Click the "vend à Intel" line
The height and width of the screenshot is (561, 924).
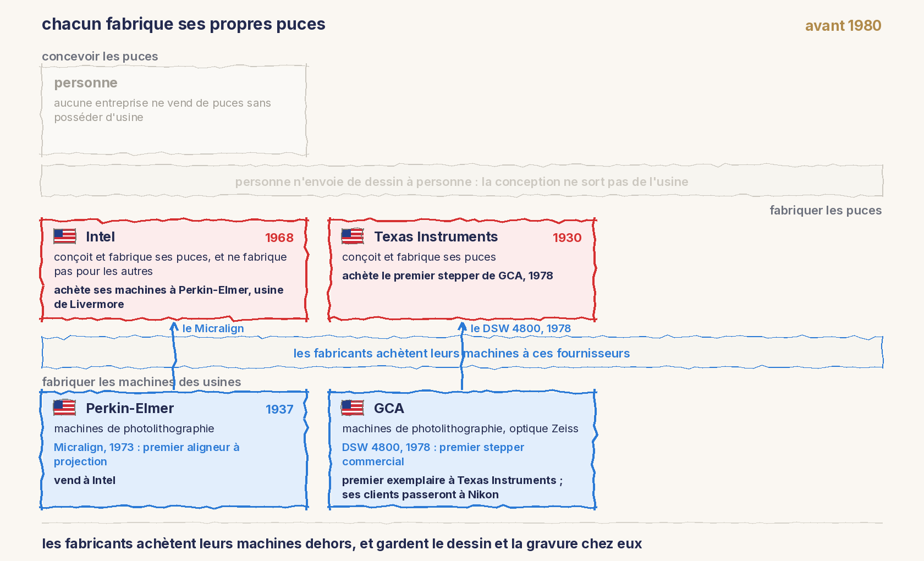click(85, 481)
